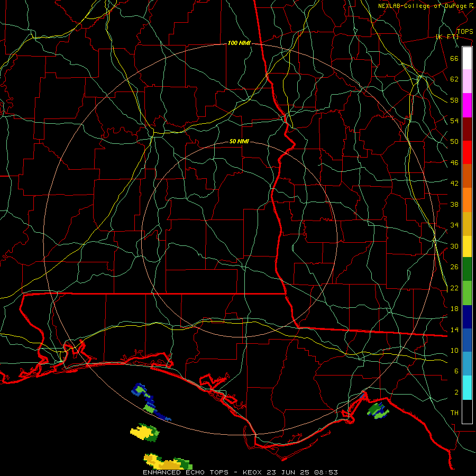Click the green echo cell near eastern coast
This screenshot has height=476, width=476.
tap(378, 410)
